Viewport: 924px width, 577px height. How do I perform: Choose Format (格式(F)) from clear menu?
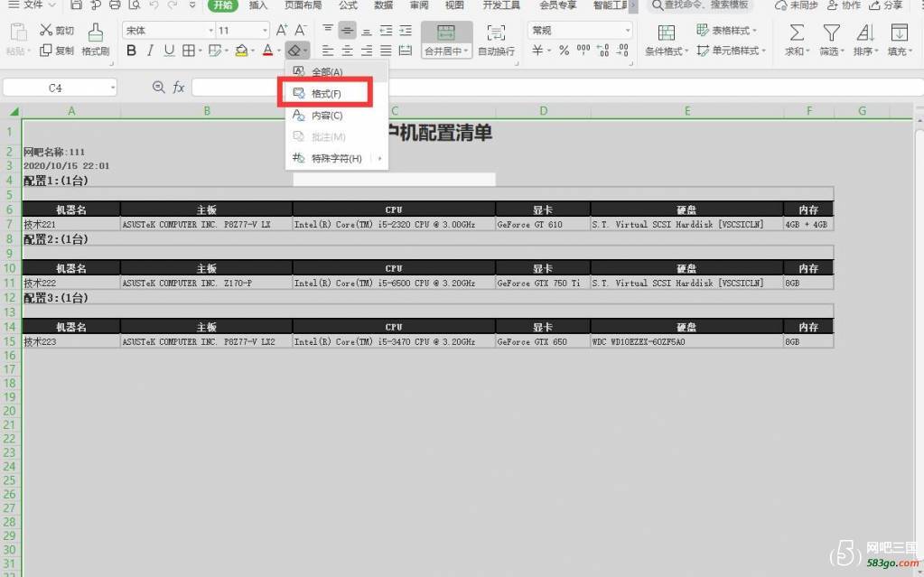(337, 93)
